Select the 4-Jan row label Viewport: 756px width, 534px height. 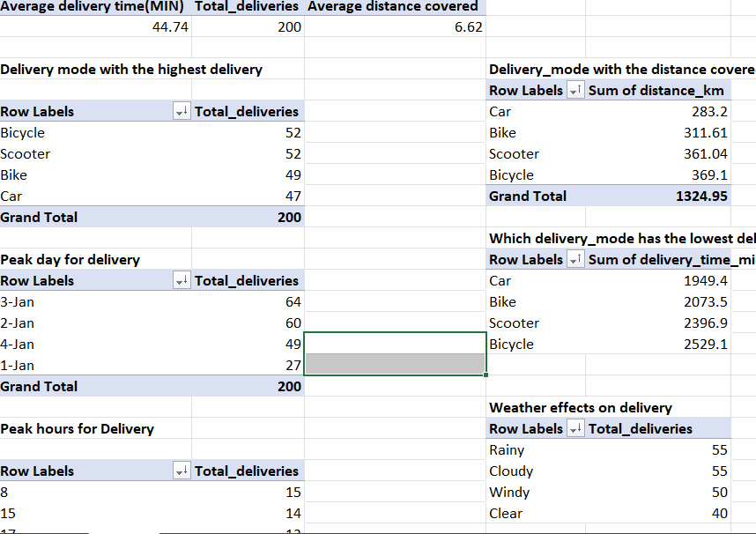(x=95, y=345)
